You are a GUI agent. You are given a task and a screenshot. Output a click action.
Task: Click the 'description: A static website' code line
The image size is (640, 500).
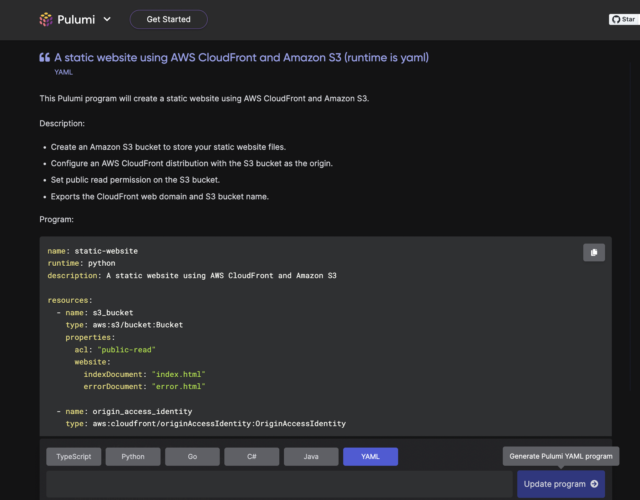[x=192, y=276]
